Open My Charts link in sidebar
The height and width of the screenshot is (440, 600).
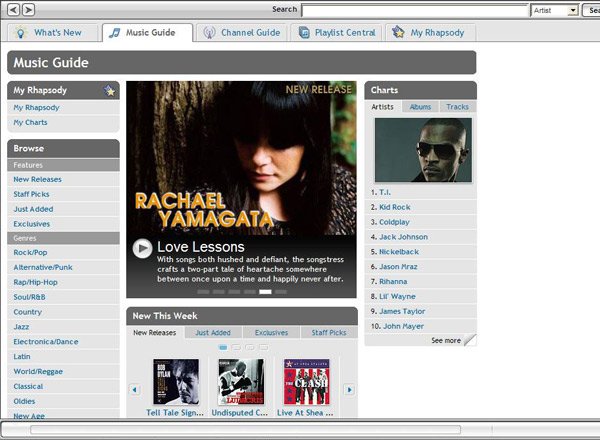click(x=30, y=122)
